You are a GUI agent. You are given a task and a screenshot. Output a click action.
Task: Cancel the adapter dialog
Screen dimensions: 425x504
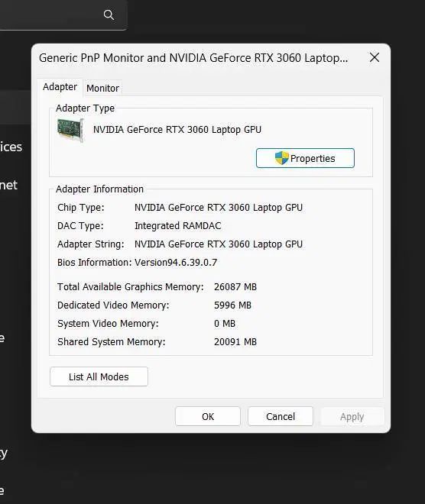pyautogui.click(x=281, y=417)
